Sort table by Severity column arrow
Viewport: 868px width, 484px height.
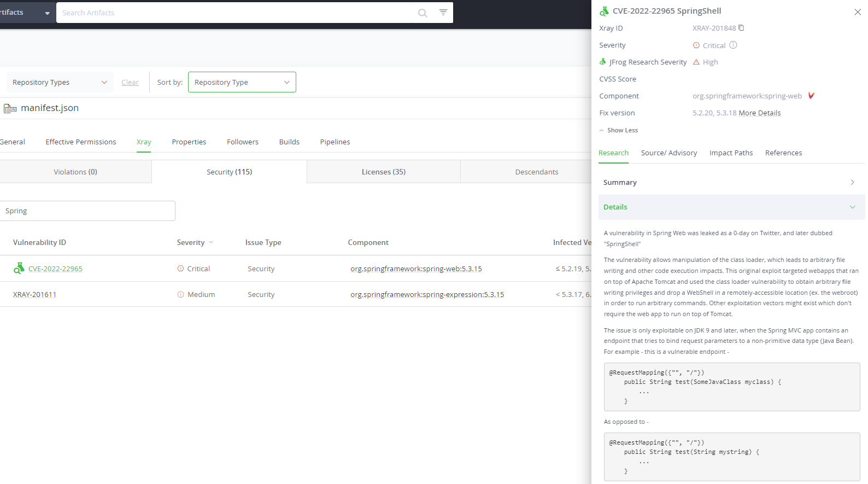212,242
